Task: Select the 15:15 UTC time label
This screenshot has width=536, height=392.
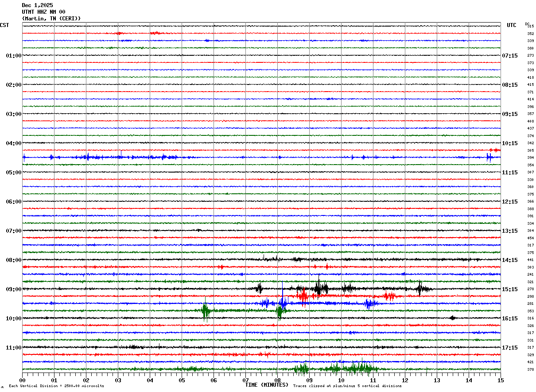Action: point(509,289)
